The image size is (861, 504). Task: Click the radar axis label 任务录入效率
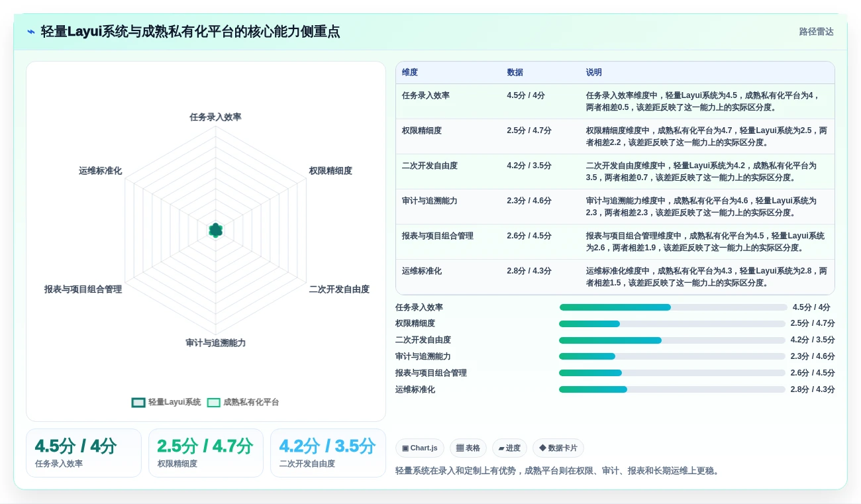point(215,117)
